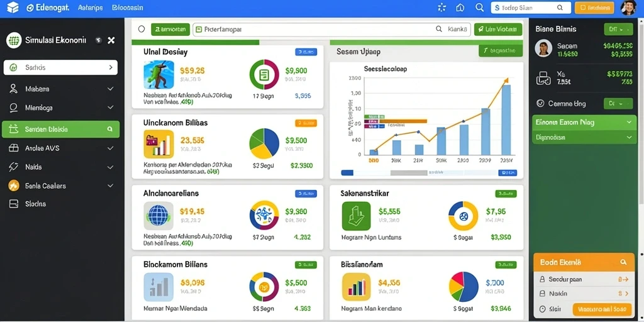The width and height of the screenshot is (644, 322).
Task: Open the Aaterips top menu item
Action: [90, 8]
